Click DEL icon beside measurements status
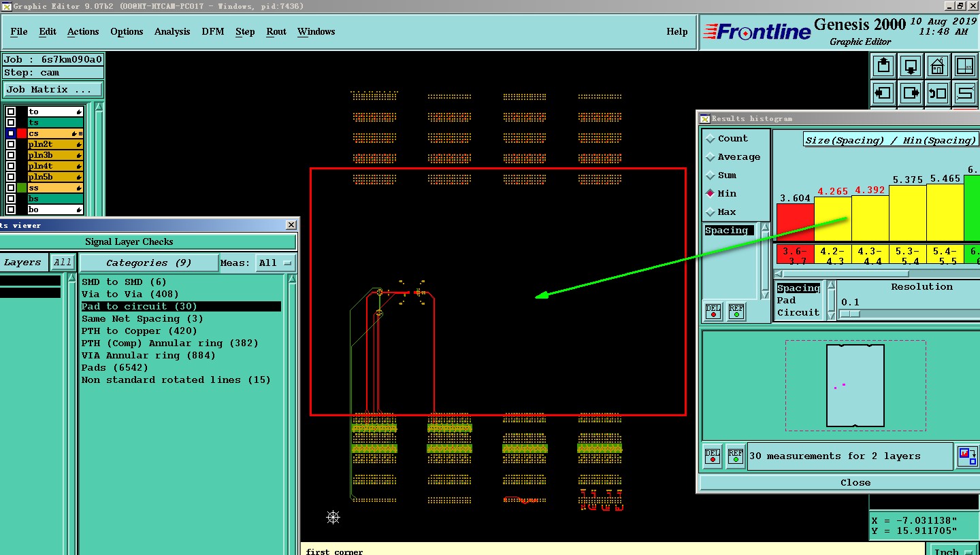980x555 pixels. [x=713, y=456]
